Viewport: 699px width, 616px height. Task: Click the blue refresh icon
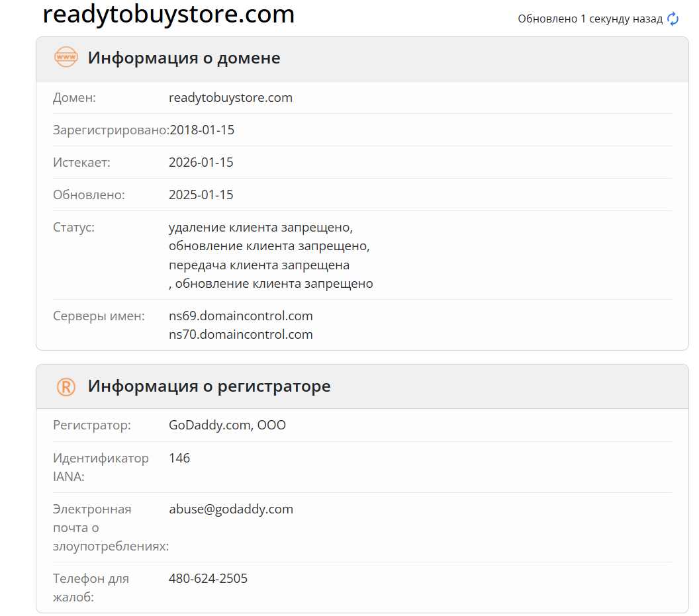click(673, 19)
